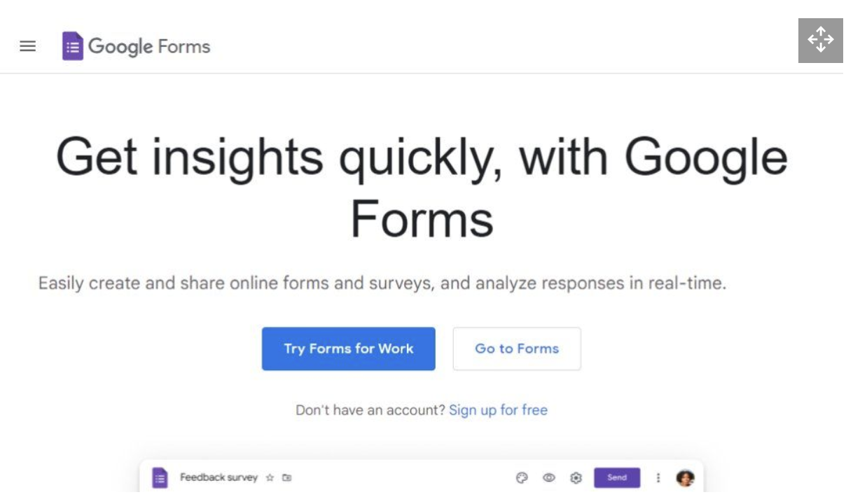The width and height of the screenshot is (846, 504).
Task: Toggle the preview eye icon
Action: pyautogui.click(x=549, y=477)
